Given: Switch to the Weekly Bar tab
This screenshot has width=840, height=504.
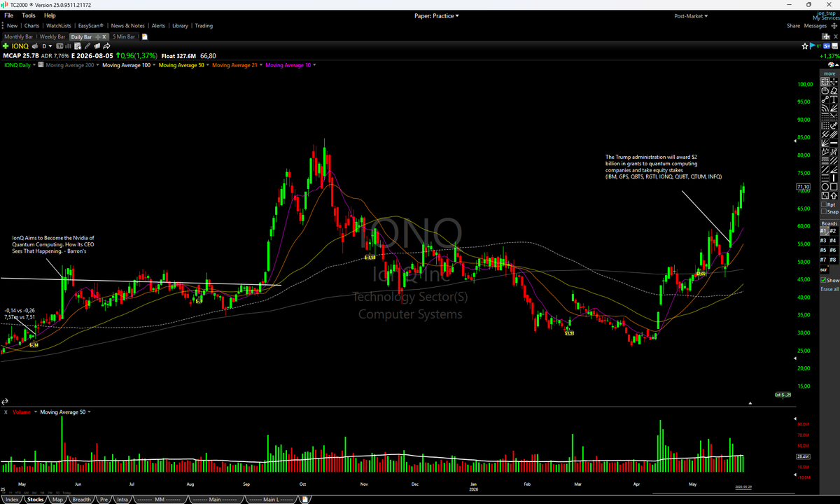Looking at the screenshot, I should click(52, 36).
